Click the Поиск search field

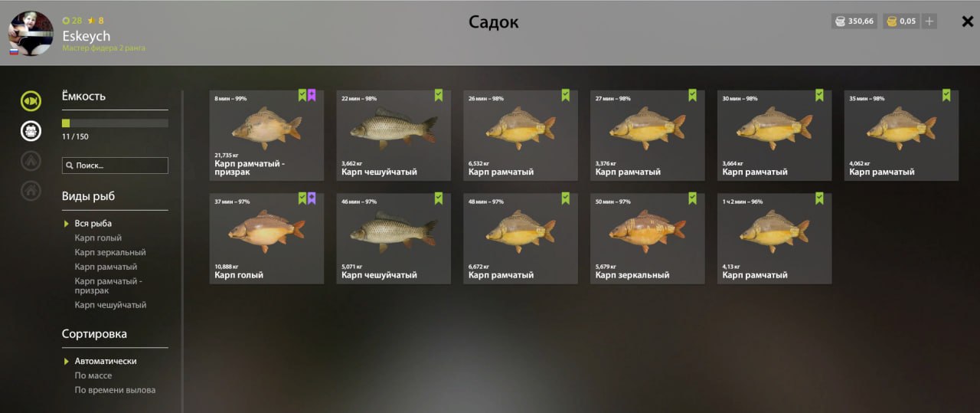[115, 166]
